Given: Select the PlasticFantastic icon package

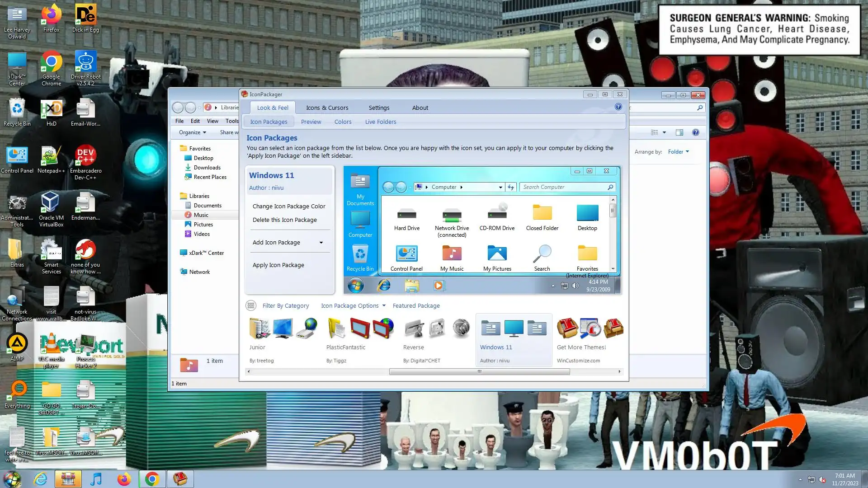Looking at the screenshot, I should [360, 329].
